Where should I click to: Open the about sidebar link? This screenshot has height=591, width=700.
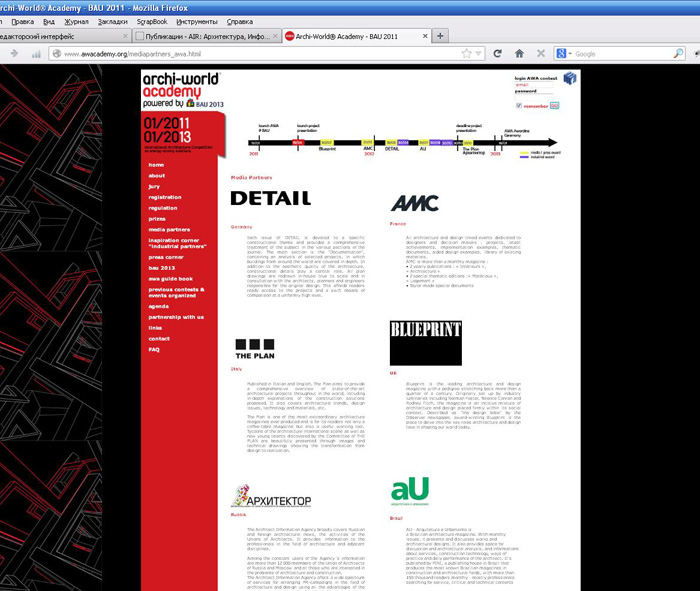click(x=157, y=175)
